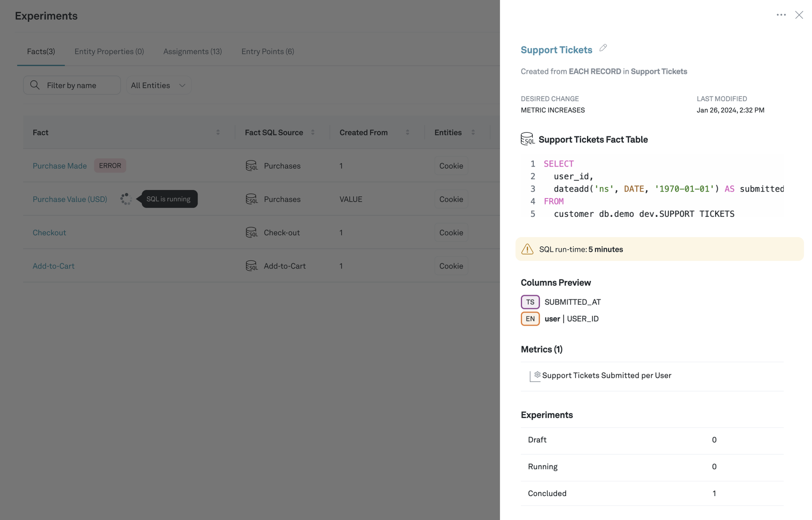The image size is (812, 520).
Task: Sort the table by Fact column
Action: (218, 132)
